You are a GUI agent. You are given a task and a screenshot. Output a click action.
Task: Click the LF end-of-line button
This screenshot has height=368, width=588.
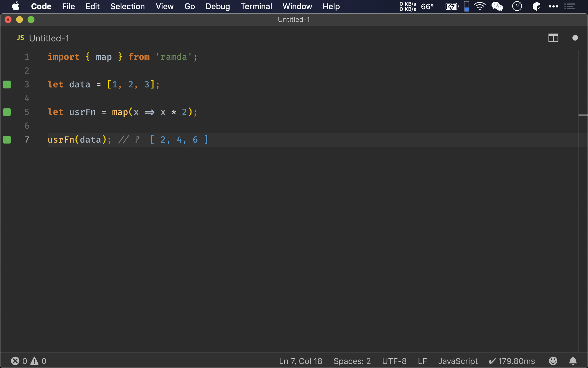(422, 361)
